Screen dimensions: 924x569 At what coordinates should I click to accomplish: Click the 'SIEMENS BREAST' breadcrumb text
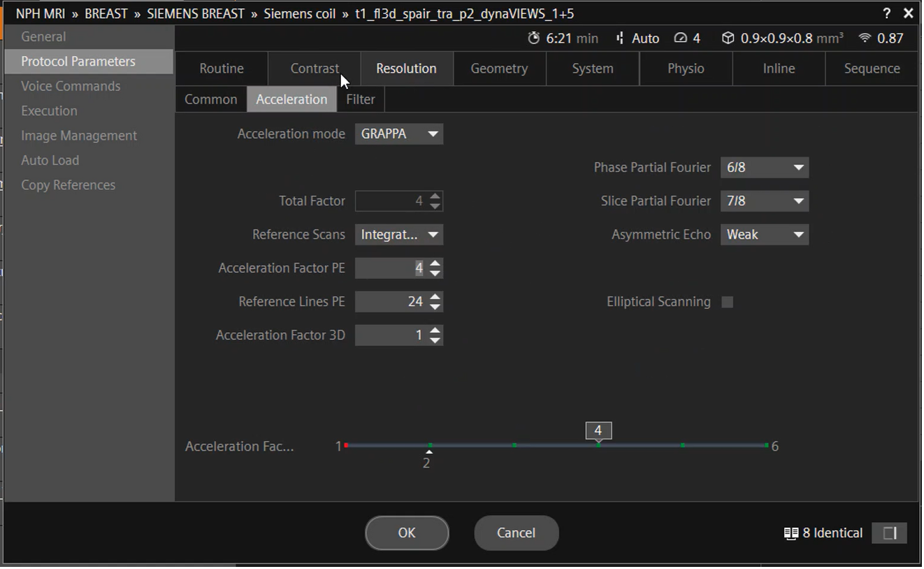click(196, 13)
